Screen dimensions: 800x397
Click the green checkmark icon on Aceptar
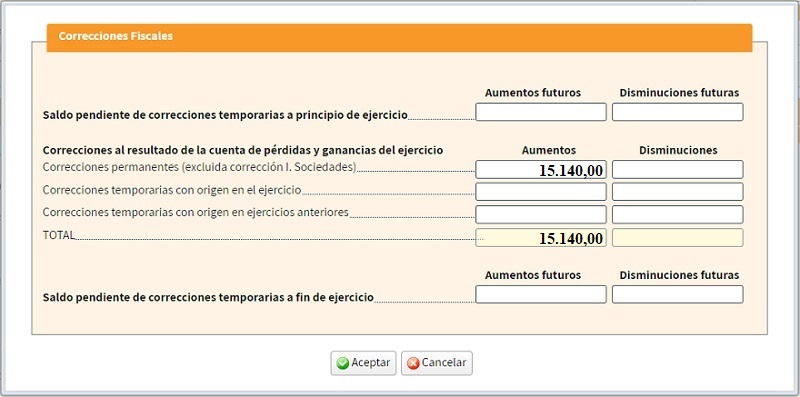pos(343,363)
